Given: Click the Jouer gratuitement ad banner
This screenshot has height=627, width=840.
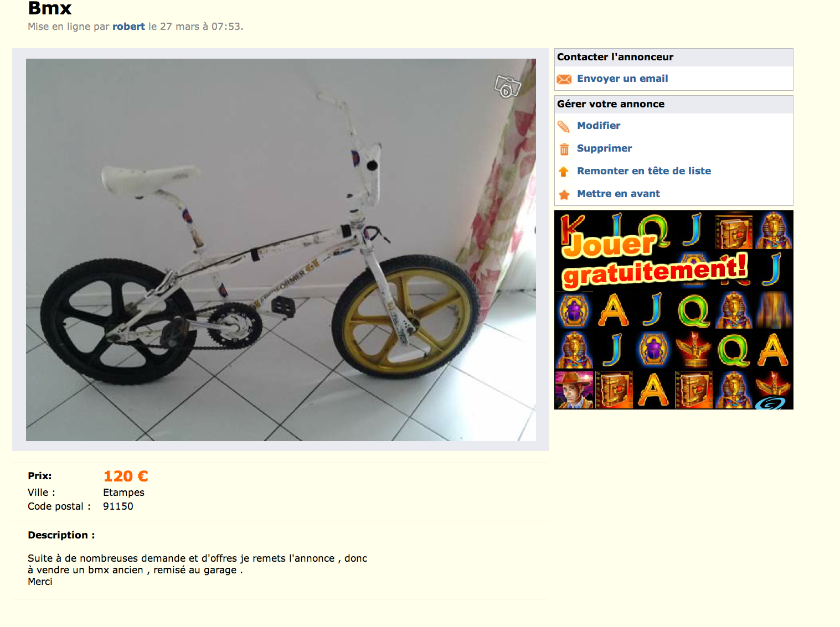Looking at the screenshot, I should (x=674, y=310).
